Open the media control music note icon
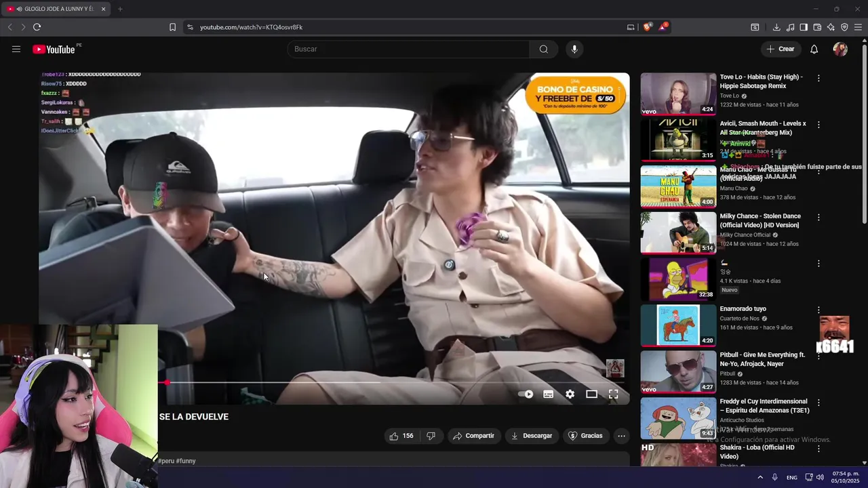This screenshot has height=488, width=868. tap(790, 27)
